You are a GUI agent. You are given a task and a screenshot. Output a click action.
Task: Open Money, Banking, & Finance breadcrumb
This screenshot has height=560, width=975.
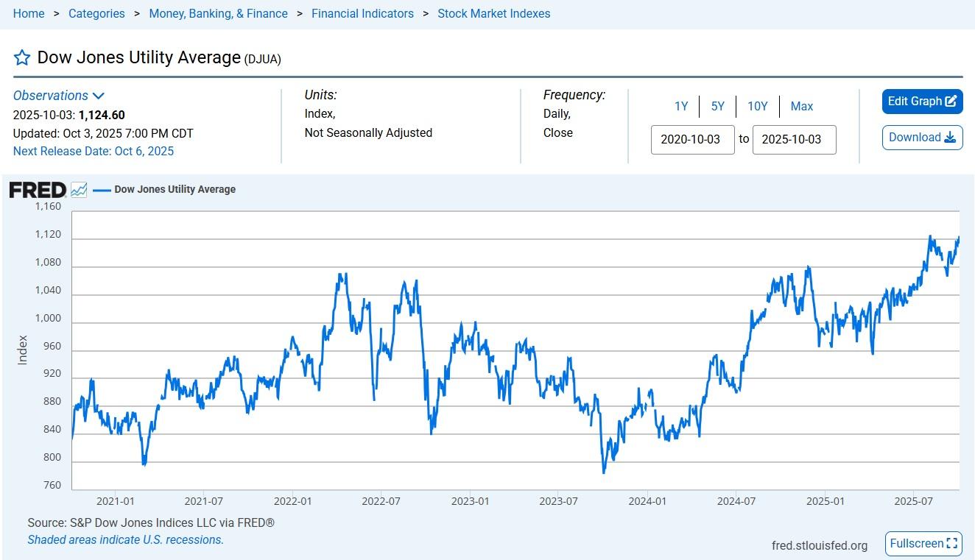tap(218, 13)
